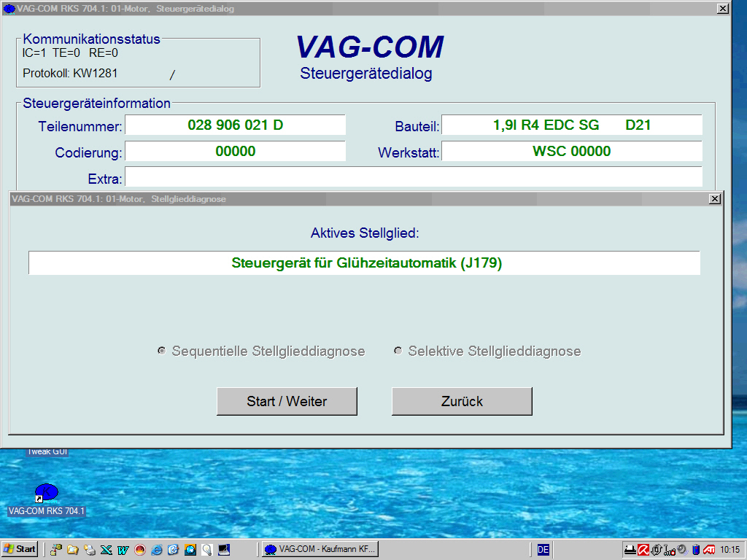Click the Aktives Stellglied output field
The height and width of the screenshot is (560, 747).
click(365, 262)
